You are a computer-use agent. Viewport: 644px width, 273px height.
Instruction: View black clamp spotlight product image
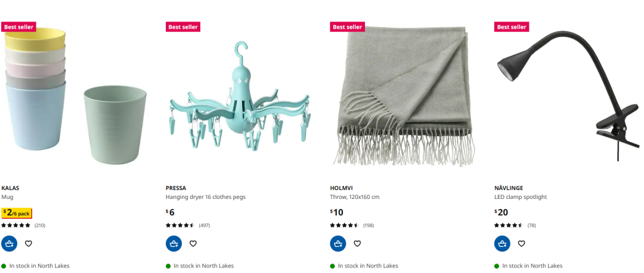(567, 97)
